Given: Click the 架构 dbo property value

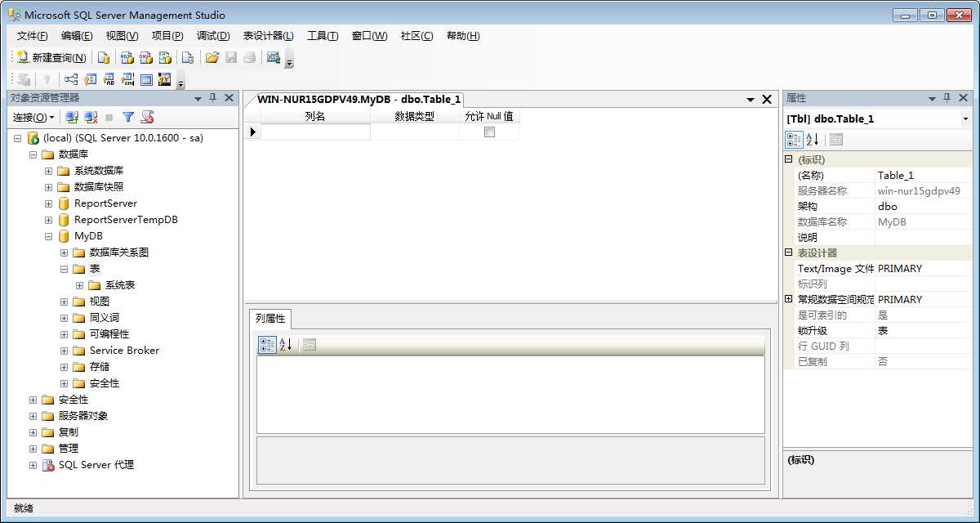Looking at the screenshot, I should pyautogui.click(x=924, y=206).
